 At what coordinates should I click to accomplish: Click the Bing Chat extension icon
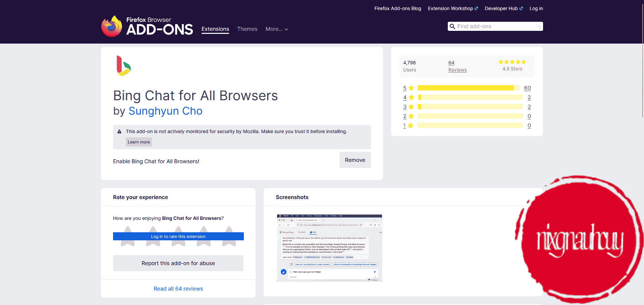click(123, 66)
